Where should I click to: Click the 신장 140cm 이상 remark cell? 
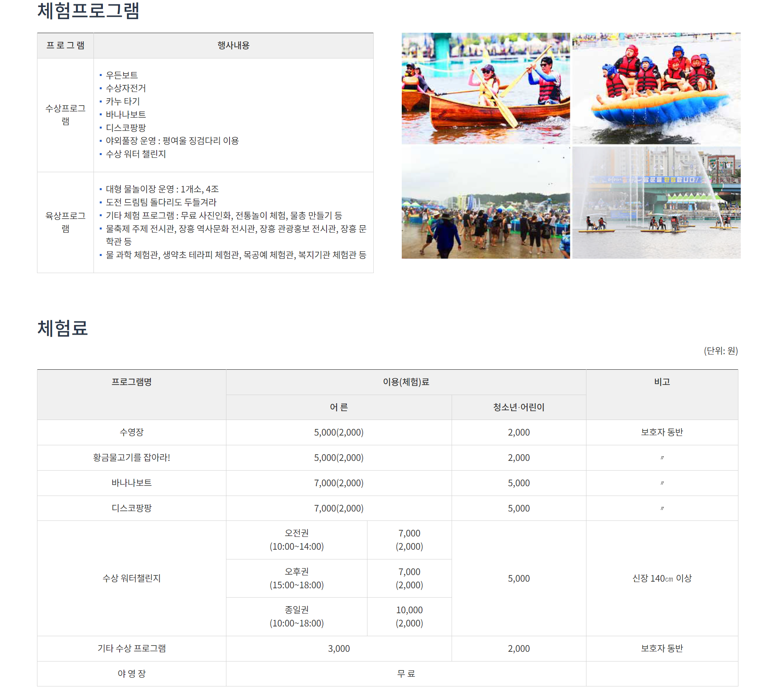[662, 578]
